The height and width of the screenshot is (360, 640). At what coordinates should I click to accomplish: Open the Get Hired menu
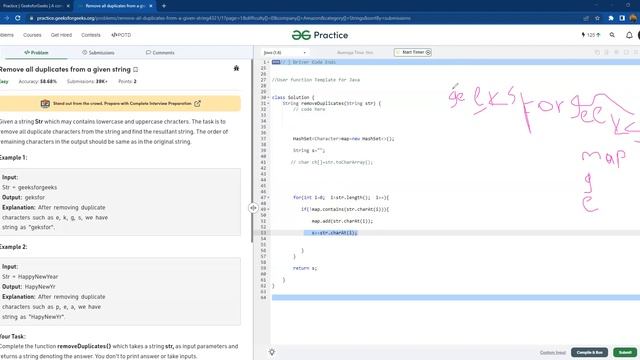[61, 35]
